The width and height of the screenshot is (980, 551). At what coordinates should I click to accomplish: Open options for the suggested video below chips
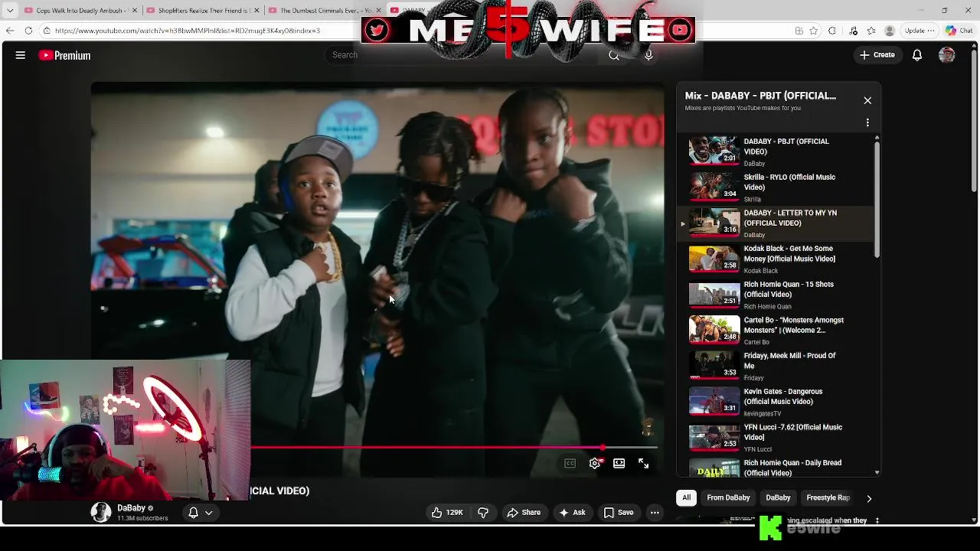[877, 520]
